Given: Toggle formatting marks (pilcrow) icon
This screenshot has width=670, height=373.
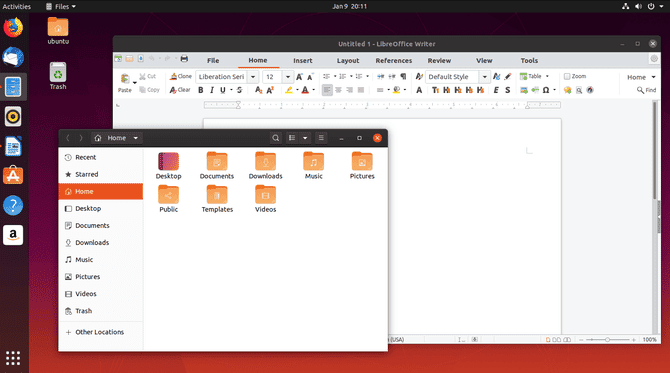Looking at the screenshot, I should click(x=403, y=76).
